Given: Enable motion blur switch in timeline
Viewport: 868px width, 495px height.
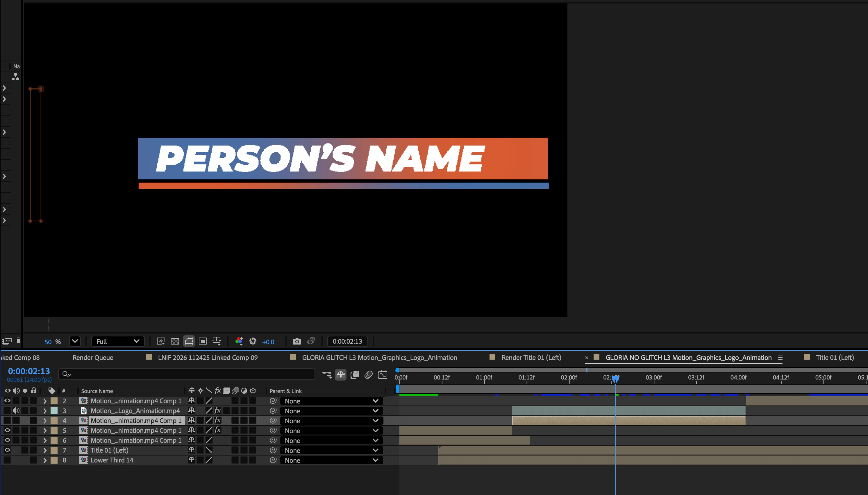Looking at the screenshot, I should pyautogui.click(x=368, y=375).
